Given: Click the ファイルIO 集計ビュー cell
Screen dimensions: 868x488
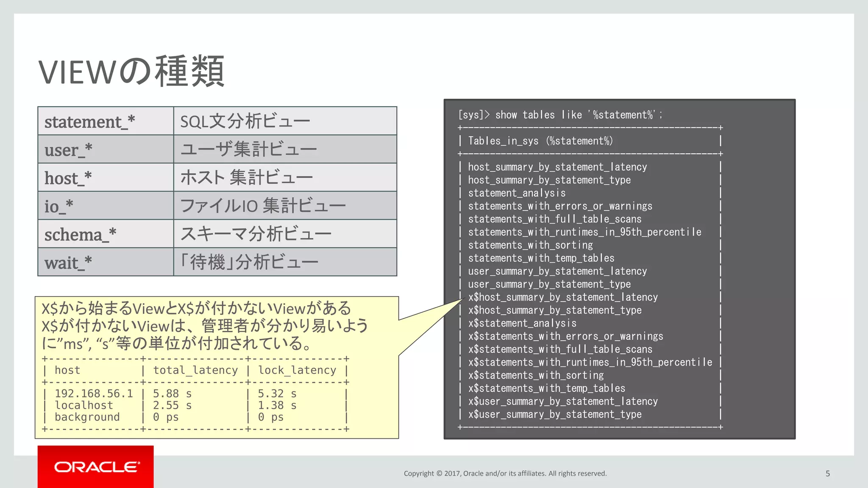Looking at the screenshot, I should click(285, 205).
